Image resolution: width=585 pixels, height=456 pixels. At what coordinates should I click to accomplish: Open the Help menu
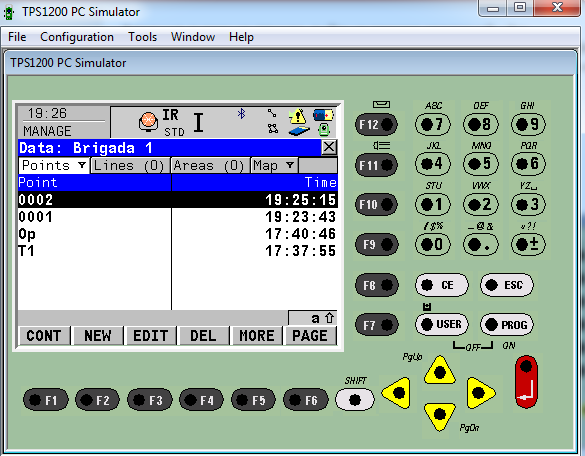(241, 37)
